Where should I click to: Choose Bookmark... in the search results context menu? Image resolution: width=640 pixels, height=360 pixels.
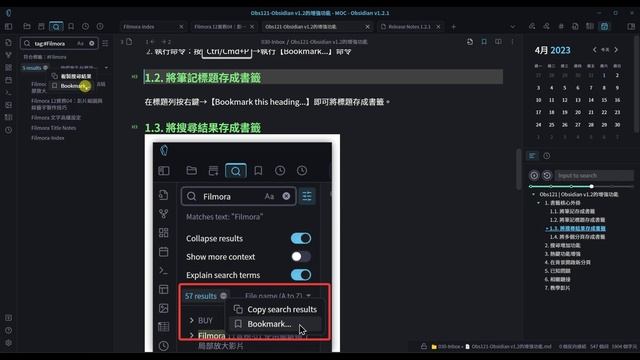pyautogui.click(x=71, y=86)
